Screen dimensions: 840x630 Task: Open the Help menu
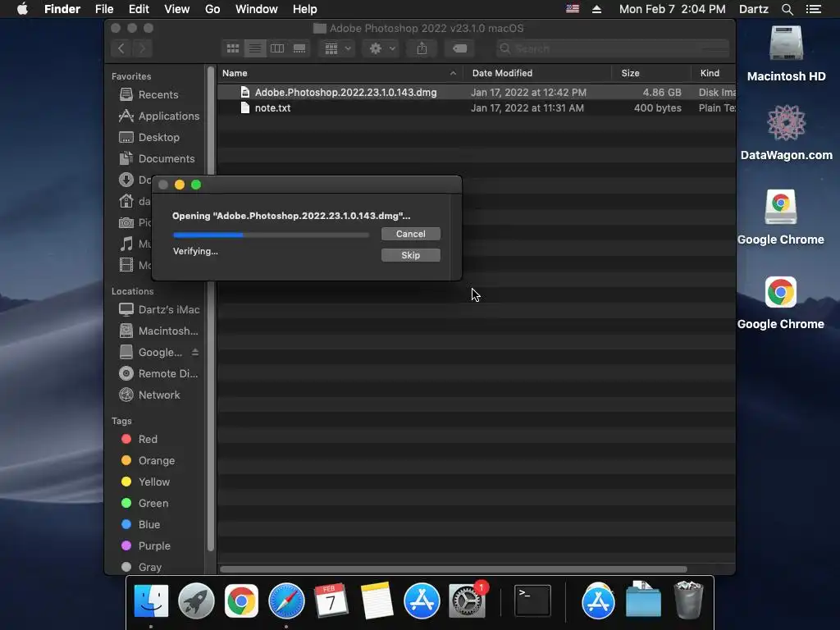click(x=305, y=9)
